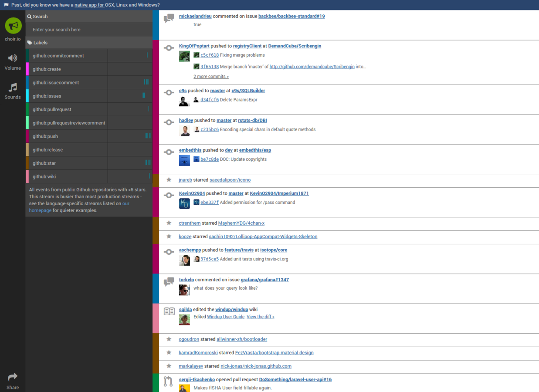This screenshot has height=392, width=539.
Task: Open sachin1092/Lollipop-AppCompat-Widgets-Skeleton link
Action: (263, 237)
